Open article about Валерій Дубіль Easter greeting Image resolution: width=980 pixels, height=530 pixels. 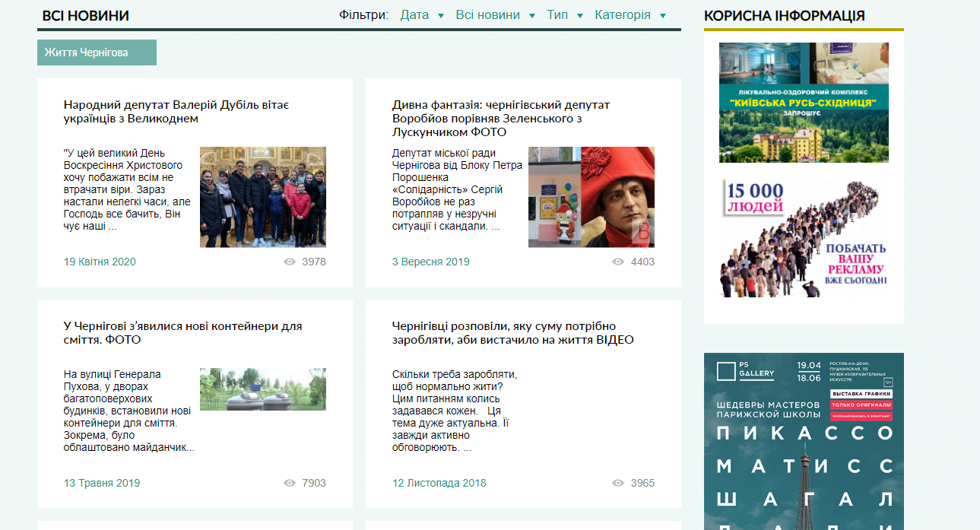click(x=176, y=112)
